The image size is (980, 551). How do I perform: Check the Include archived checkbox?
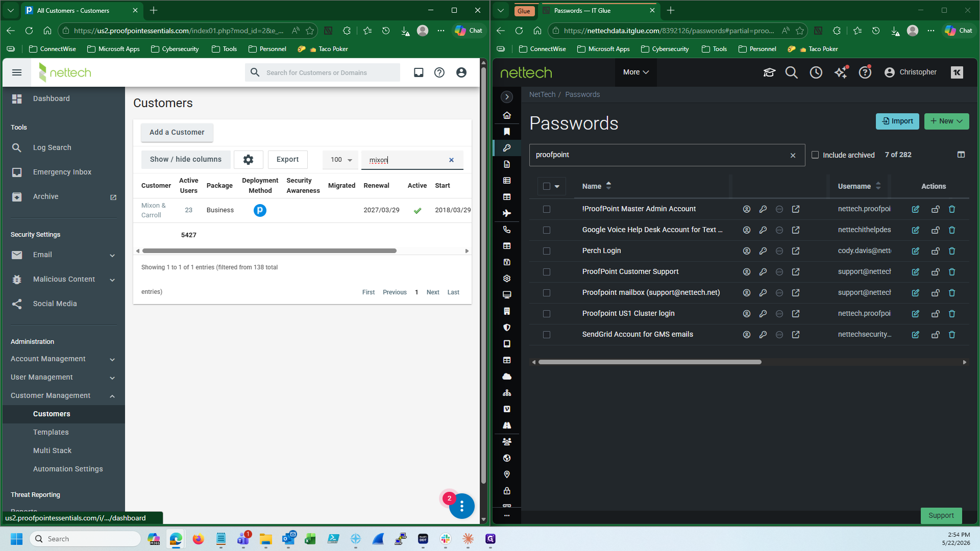815,155
